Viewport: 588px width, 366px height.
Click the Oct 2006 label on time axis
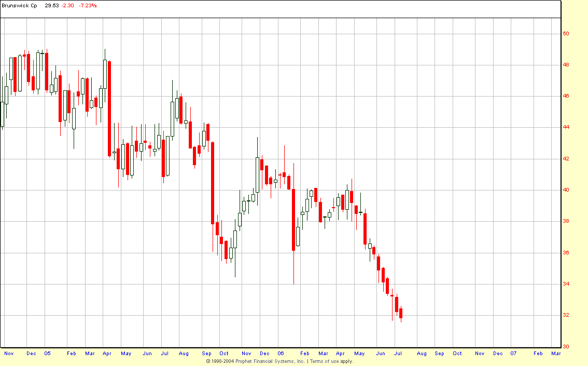457,353
